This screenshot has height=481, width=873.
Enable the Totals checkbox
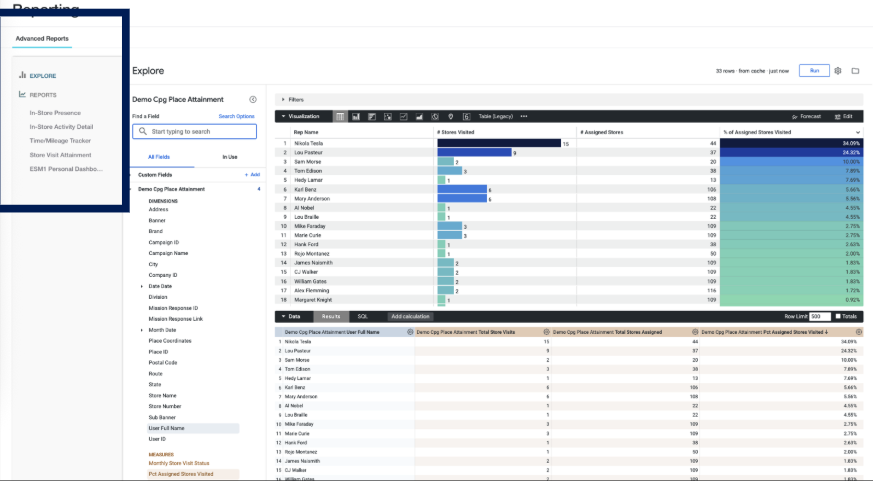tap(838, 316)
